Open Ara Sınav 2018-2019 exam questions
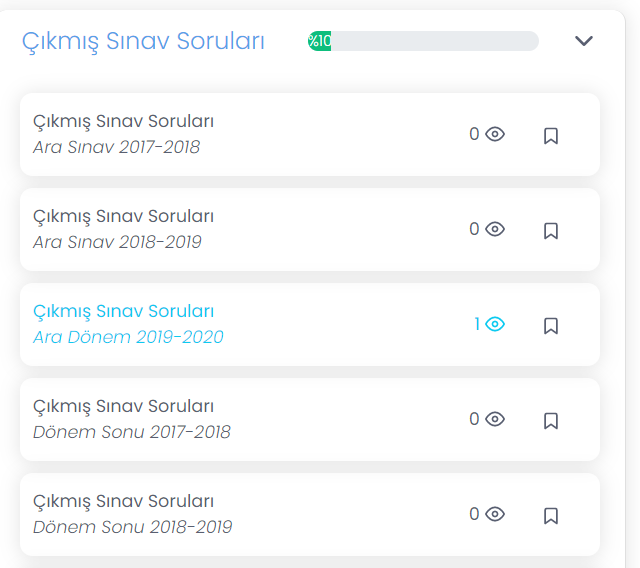The width and height of the screenshot is (640, 568). [124, 229]
